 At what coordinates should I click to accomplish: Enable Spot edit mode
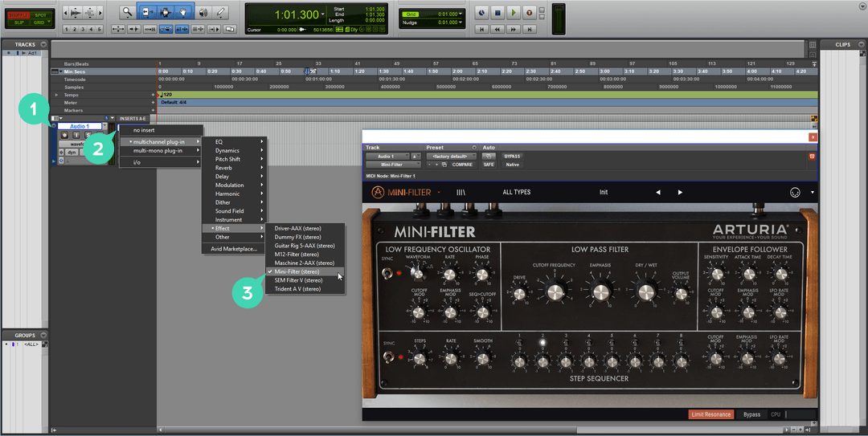tap(40, 15)
